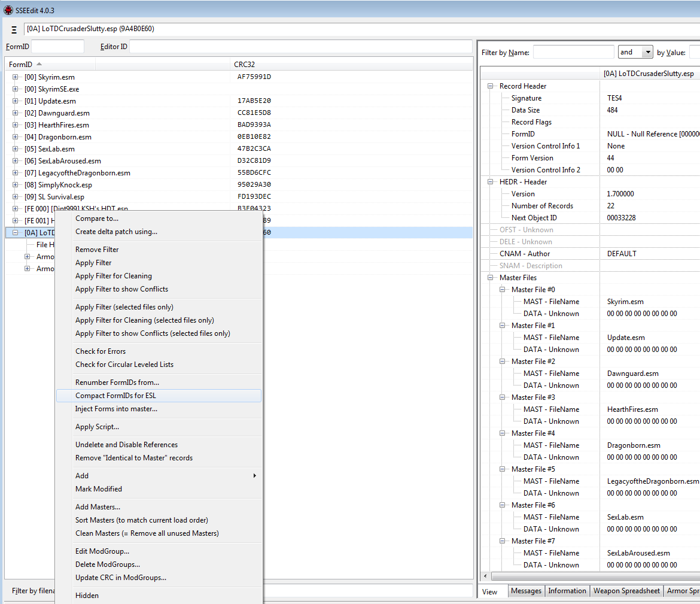Click the CRC32 column header
Viewport: 700px width, 604px height.
351,64
